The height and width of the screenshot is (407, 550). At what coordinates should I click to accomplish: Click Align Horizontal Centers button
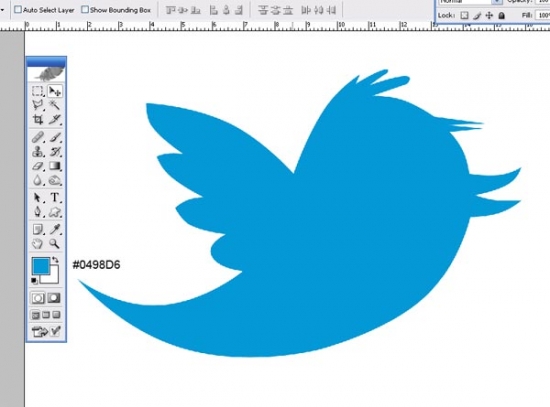(226, 11)
